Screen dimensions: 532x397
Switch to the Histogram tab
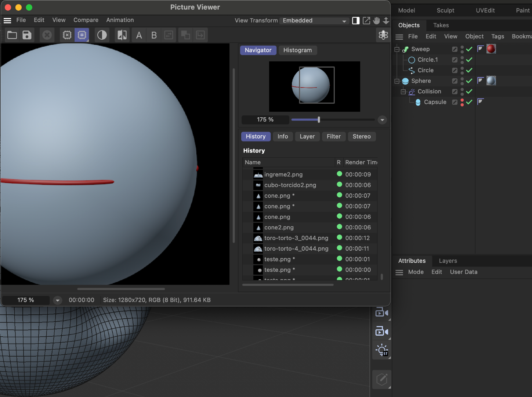tap(297, 50)
